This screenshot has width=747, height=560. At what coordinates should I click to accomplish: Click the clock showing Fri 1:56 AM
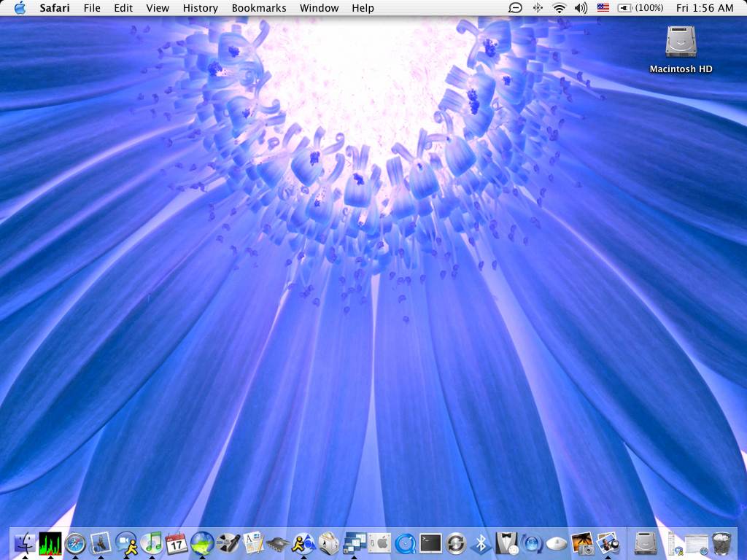705,8
